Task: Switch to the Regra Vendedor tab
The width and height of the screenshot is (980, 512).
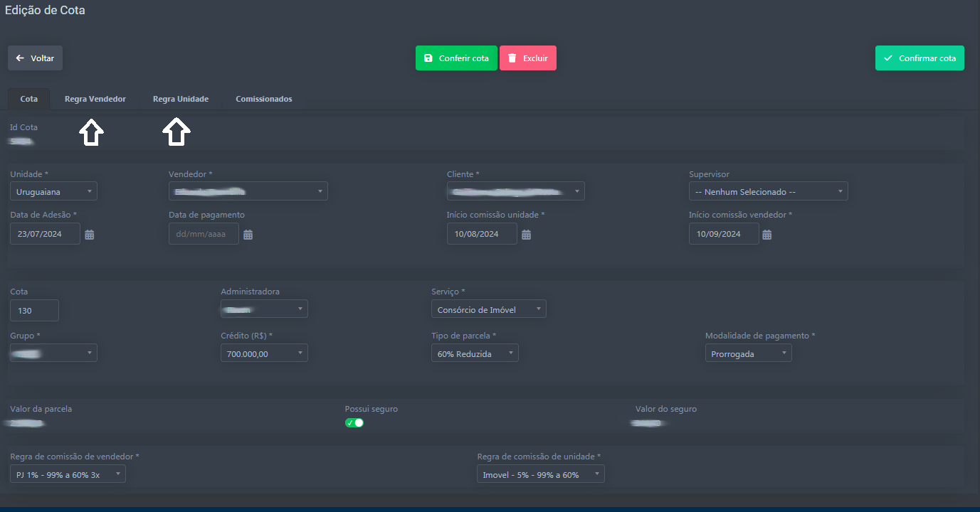Action: (95, 99)
